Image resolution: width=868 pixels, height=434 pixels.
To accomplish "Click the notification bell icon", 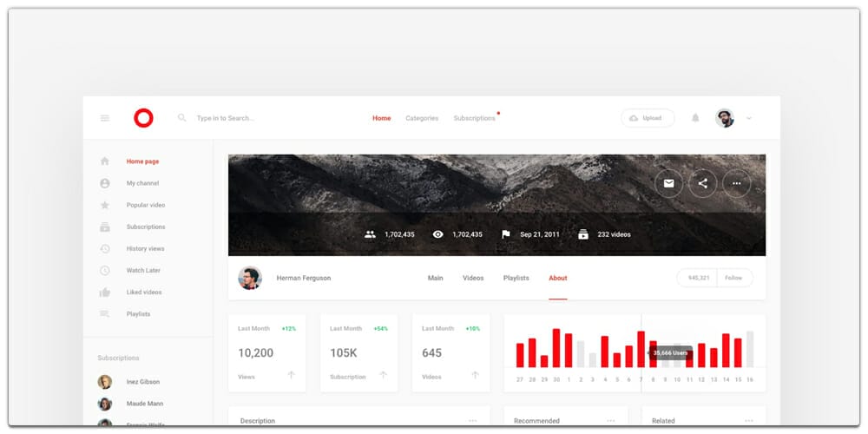I will coord(695,118).
